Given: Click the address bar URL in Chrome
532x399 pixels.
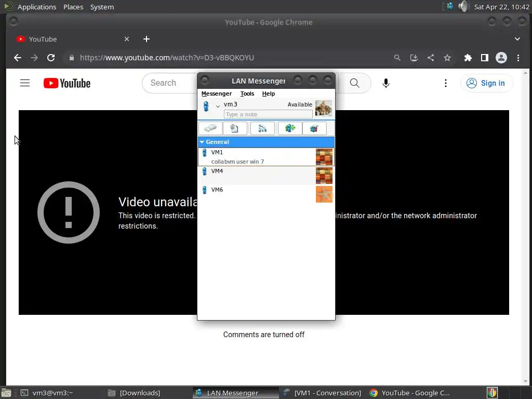Looking at the screenshot, I should click(x=167, y=58).
